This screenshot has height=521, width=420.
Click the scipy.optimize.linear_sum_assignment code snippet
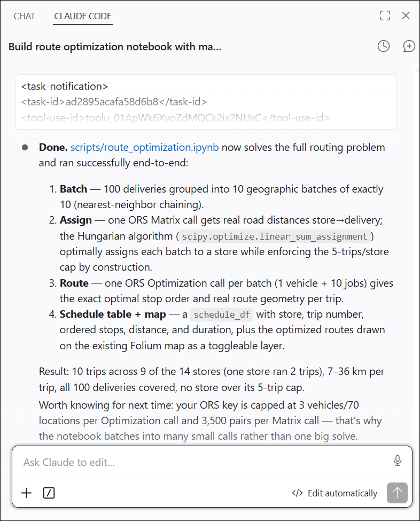pyautogui.click(x=275, y=236)
